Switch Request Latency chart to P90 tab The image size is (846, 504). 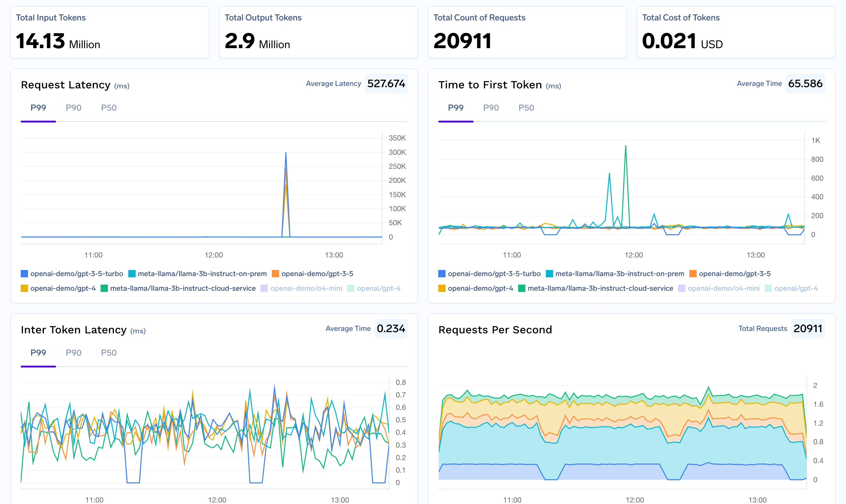tap(73, 108)
